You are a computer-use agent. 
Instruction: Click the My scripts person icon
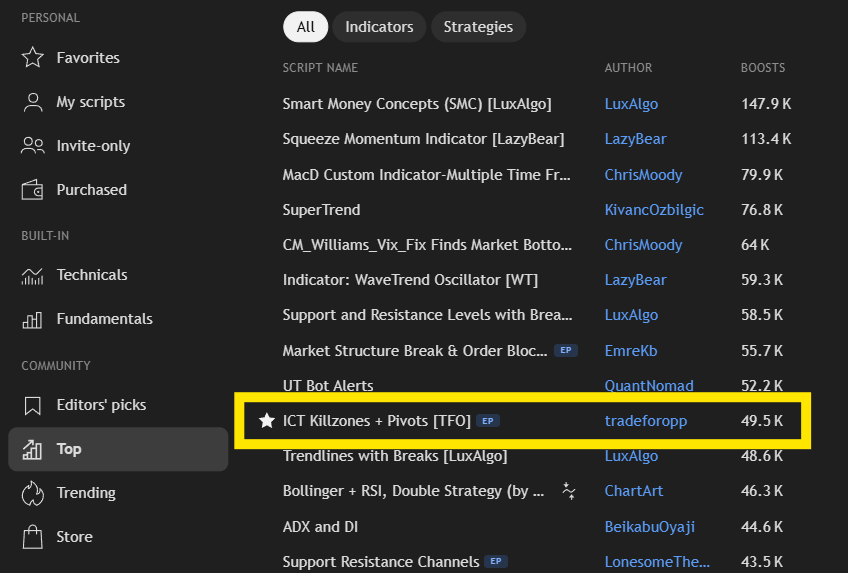pos(32,102)
